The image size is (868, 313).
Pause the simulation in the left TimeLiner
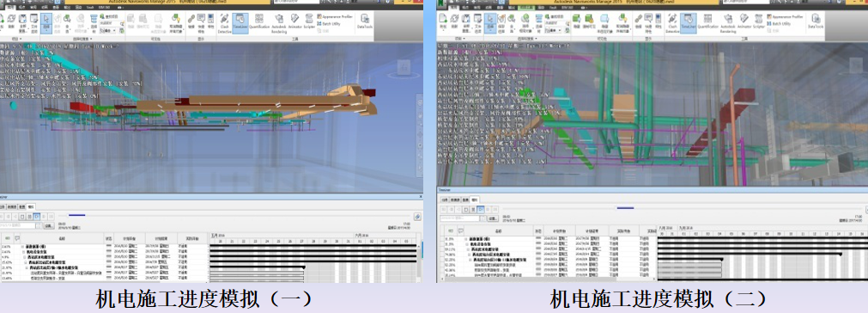[30, 217]
